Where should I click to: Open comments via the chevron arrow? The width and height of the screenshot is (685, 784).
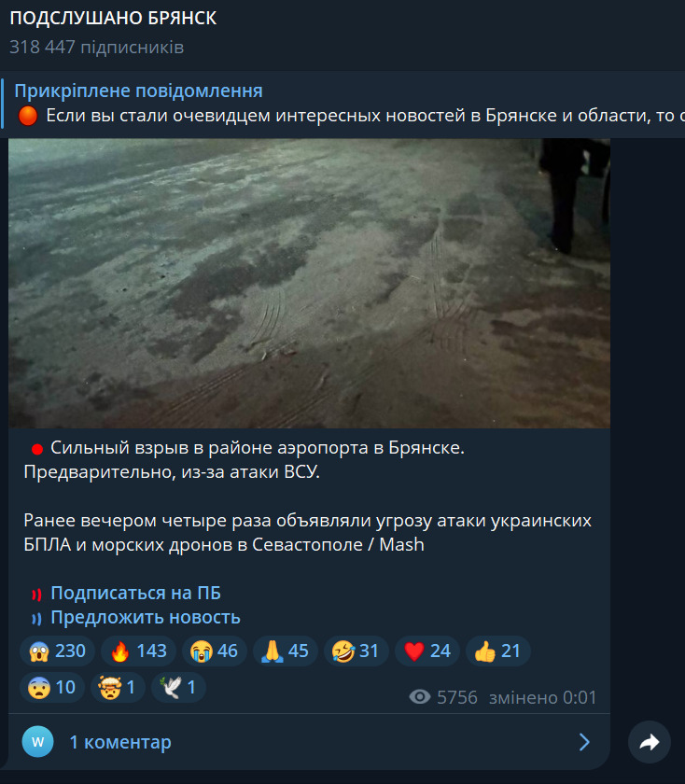click(584, 742)
